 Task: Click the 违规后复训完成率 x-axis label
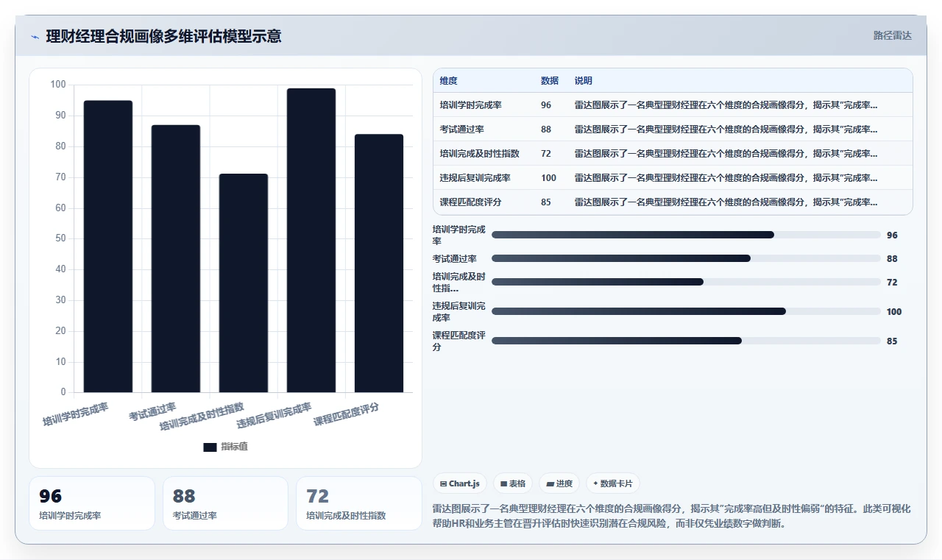(x=275, y=416)
